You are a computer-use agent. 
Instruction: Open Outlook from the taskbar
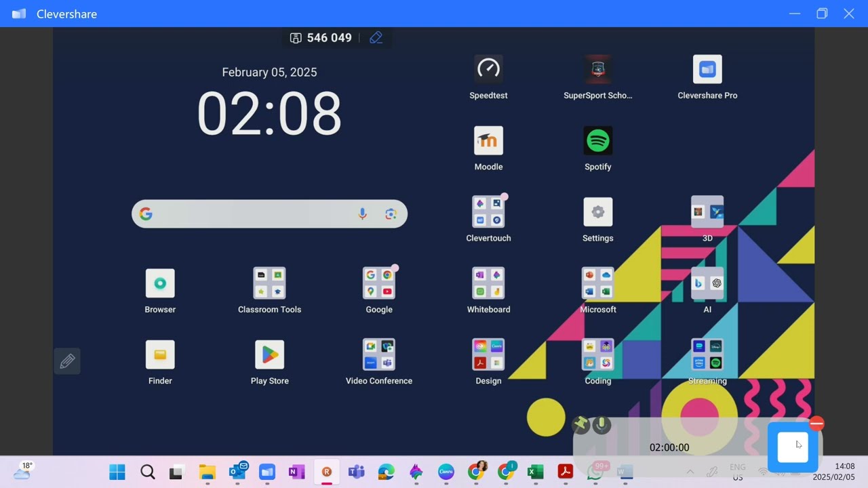pos(237,471)
